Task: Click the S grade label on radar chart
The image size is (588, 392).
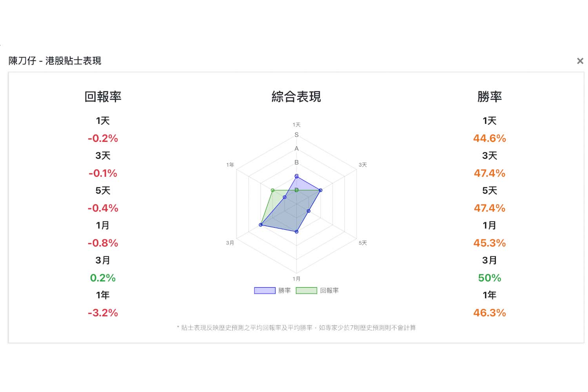Action: (296, 135)
